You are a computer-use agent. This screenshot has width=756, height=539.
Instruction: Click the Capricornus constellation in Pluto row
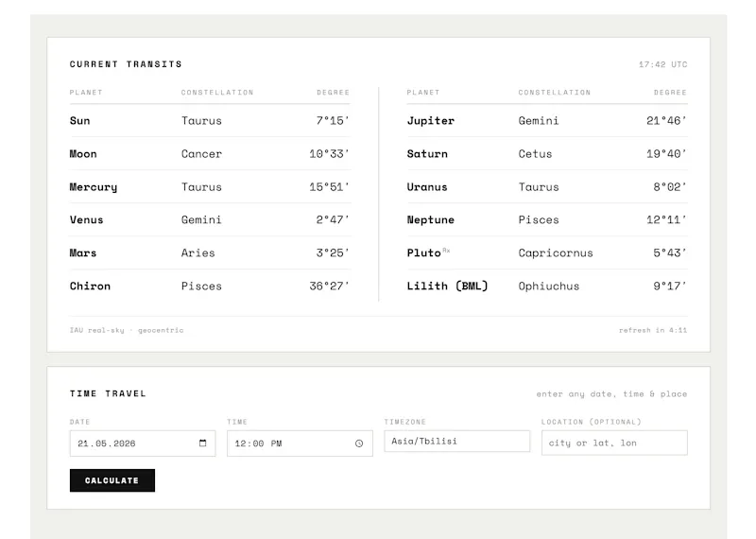click(556, 253)
